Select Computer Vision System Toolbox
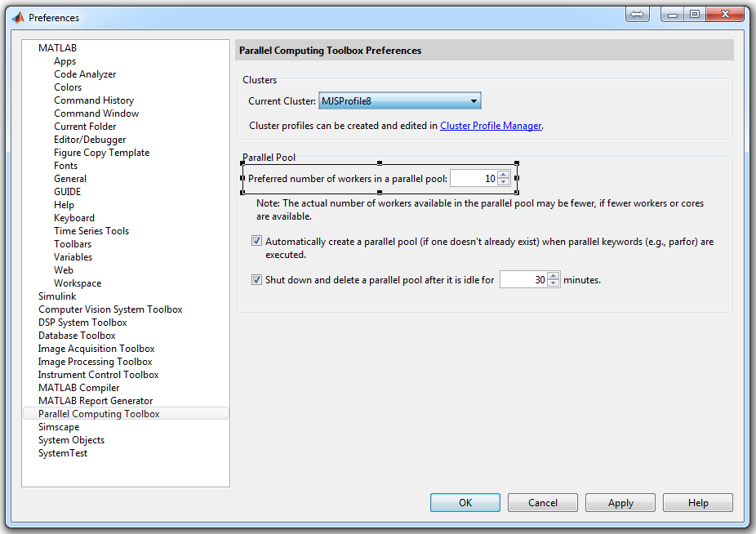This screenshot has height=534, width=756. (110, 309)
